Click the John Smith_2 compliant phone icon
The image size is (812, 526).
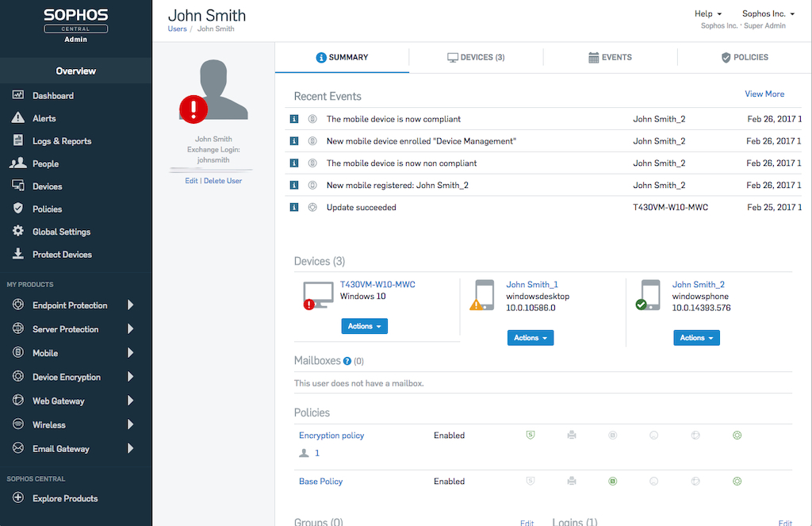coord(649,295)
